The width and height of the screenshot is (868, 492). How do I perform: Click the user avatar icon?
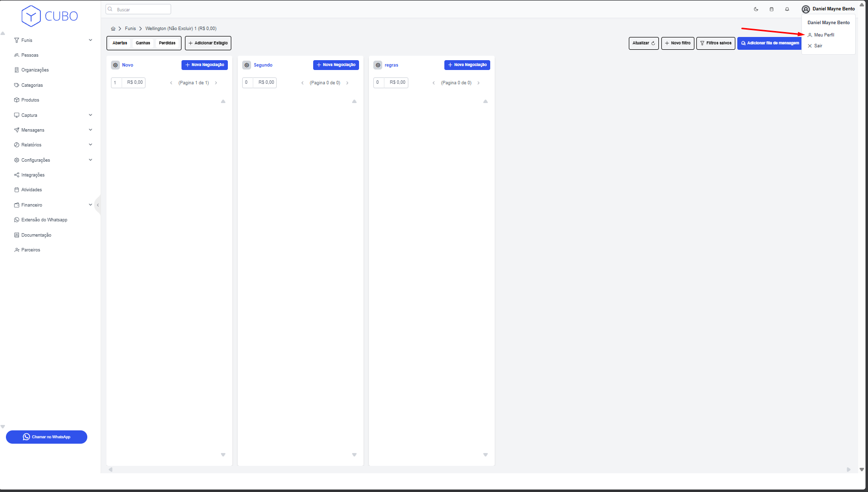(x=806, y=9)
